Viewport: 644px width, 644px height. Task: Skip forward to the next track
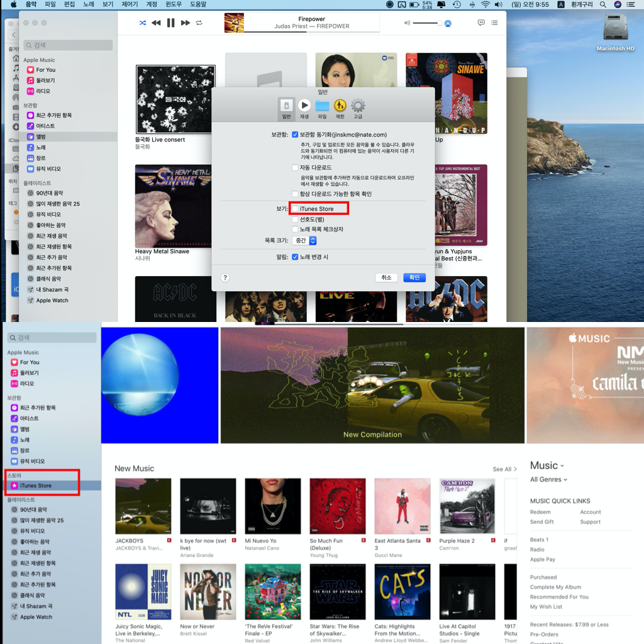point(186,23)
